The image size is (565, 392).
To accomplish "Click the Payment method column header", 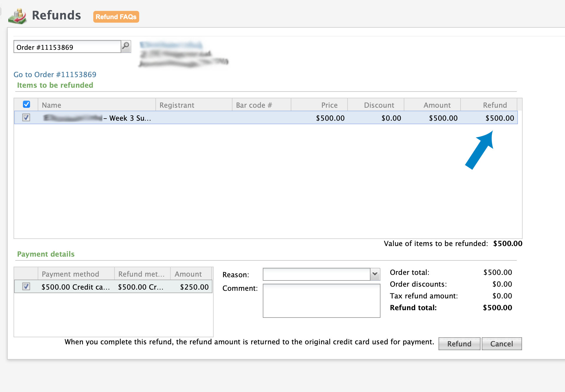I will [76, 274].
